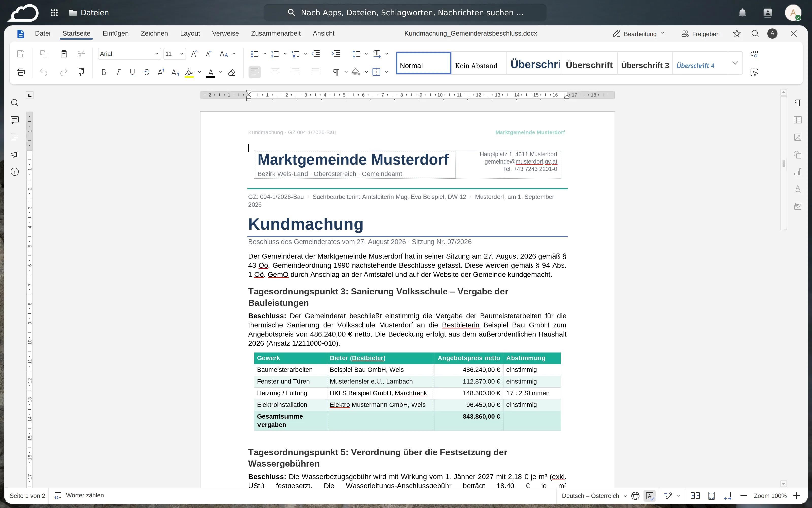The height and width of the screenshot is (508, 812).
Task: Increase paragraph indent
Action: (x=336, y=54)
